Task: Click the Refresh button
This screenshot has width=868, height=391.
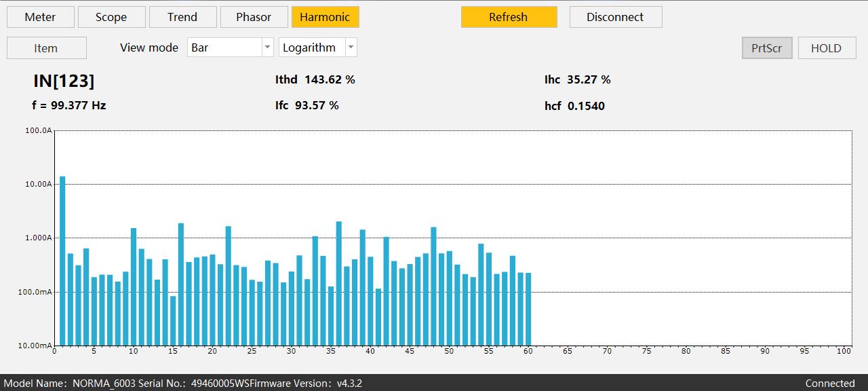Action: click(x=509, y=17)
